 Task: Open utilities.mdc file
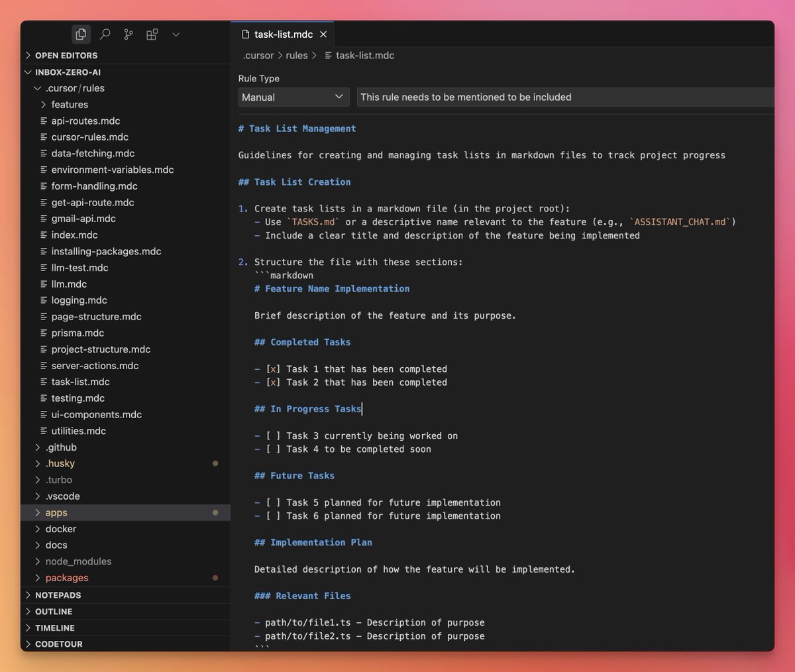pos(126,431)
